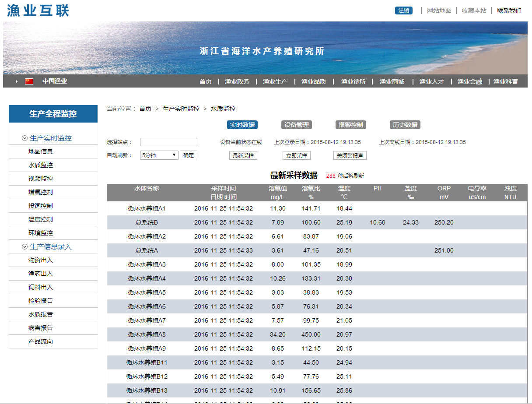The image size is (532, 404).
Task: Click the 450.00 oxygen ratio value
Action: click(x=311, y=335)
